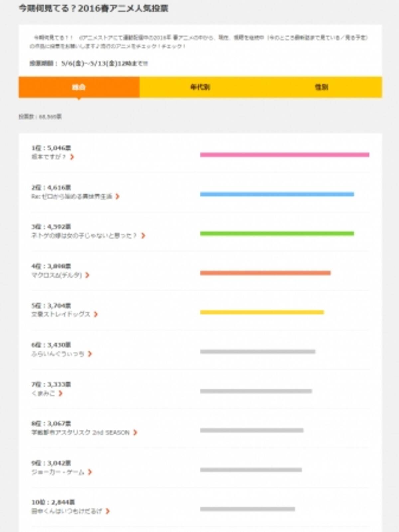Click the pink bar for rank 1
The height and width of the screenshot is (532, 399).
click(285, 155)
